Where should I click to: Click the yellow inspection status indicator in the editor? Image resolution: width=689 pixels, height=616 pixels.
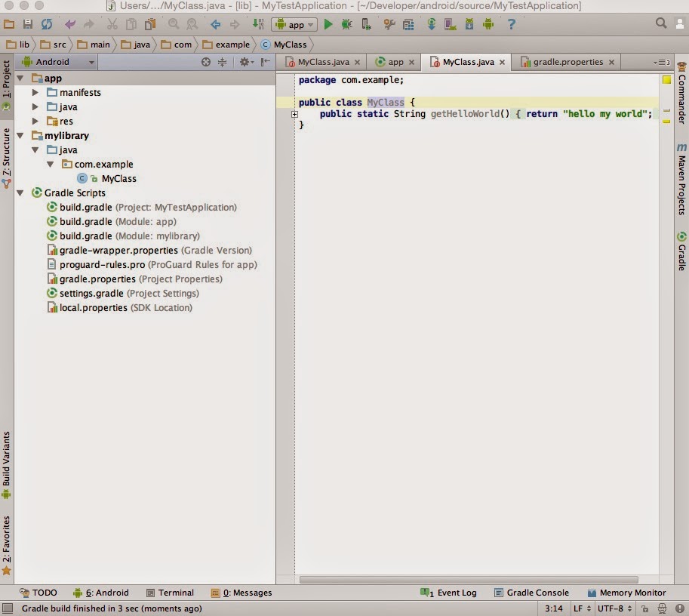pos(666,79)
